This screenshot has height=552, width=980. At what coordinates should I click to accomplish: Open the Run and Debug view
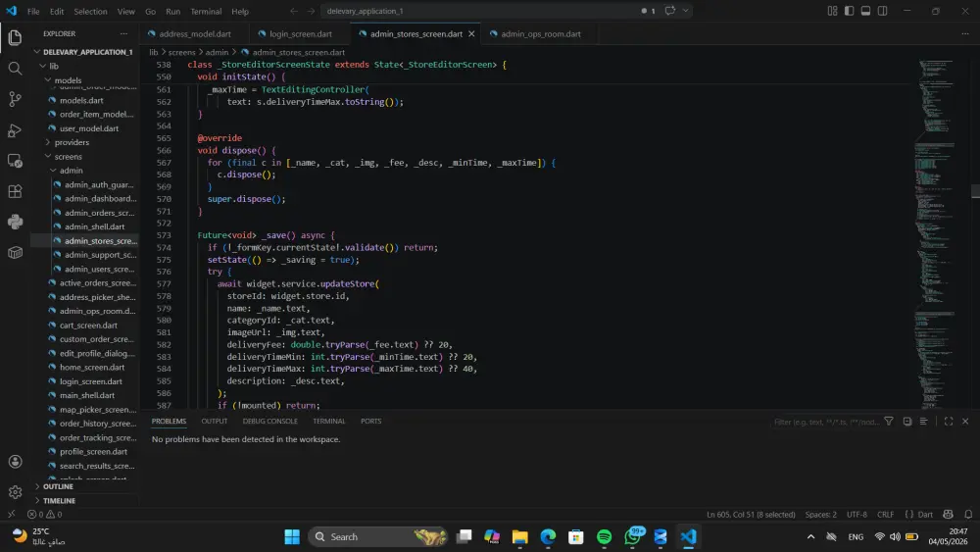tap(15, 130)
